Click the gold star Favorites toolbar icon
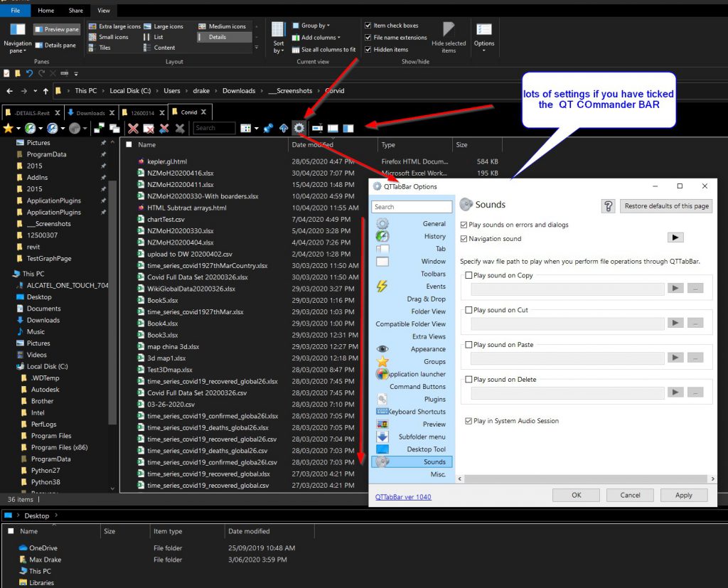 coord(8,129)
